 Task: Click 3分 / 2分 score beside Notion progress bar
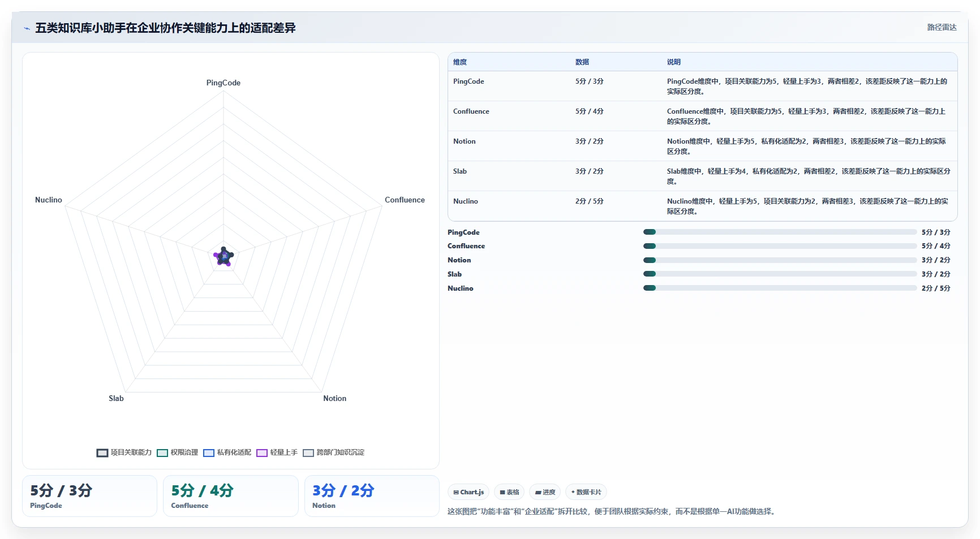(936, 260)
